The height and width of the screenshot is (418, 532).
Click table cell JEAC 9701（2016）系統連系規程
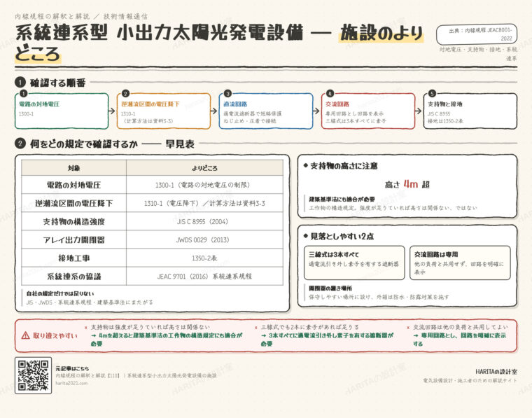point(204,277)
